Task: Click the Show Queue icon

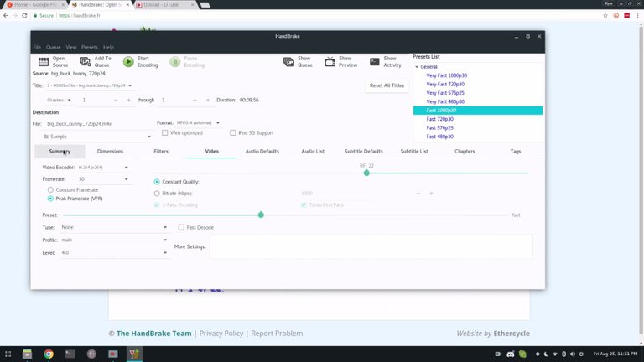Action: 288,61
